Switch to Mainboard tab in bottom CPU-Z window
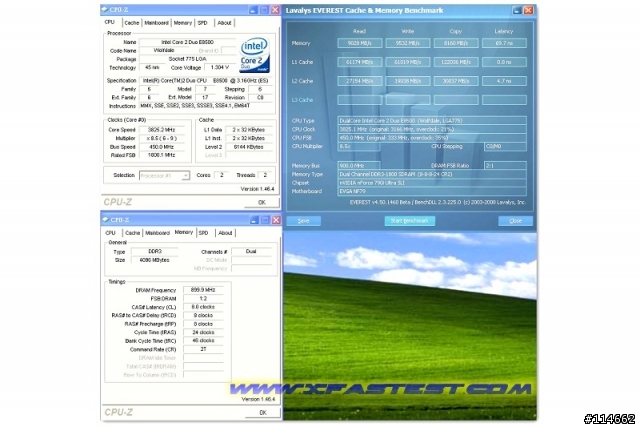Screen dimensions: 640x427 (157, 233)
